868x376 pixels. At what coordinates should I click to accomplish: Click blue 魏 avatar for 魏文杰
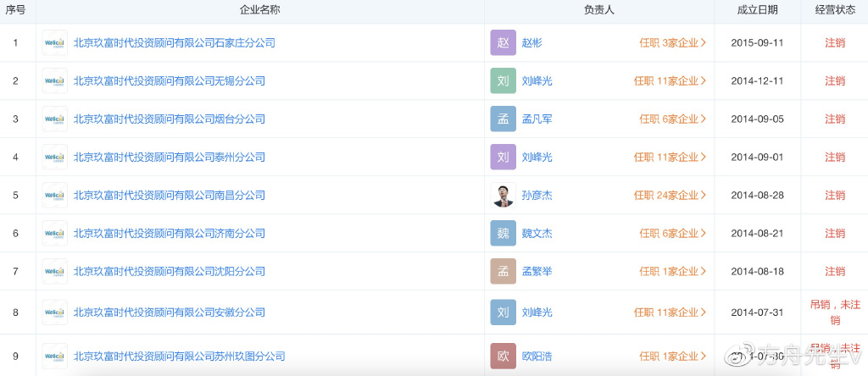[504, 234]
